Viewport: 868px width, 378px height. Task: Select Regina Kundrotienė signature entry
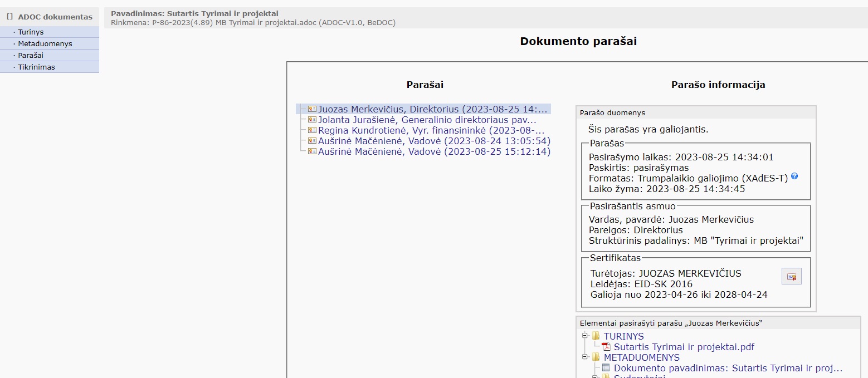pyautogui.click(x=431, y=130)
